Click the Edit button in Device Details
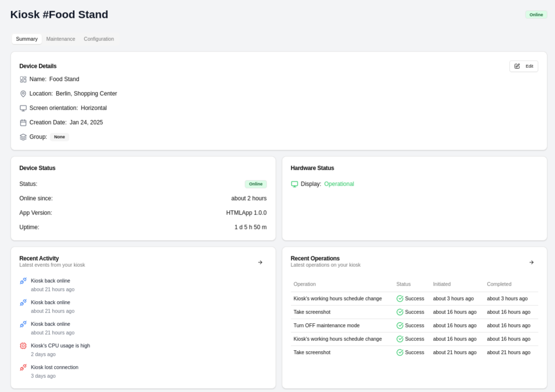Viewport: 555px width, 392px height. 524,66
